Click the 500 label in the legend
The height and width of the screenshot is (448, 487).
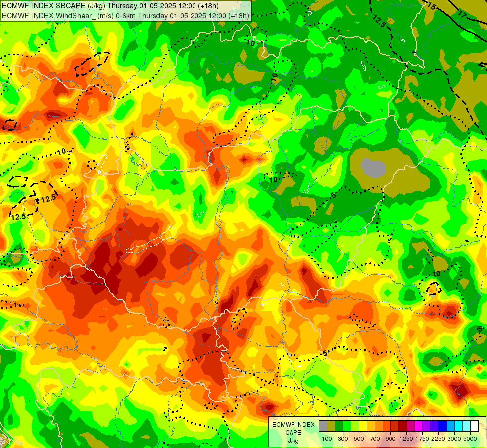[359, 439]
